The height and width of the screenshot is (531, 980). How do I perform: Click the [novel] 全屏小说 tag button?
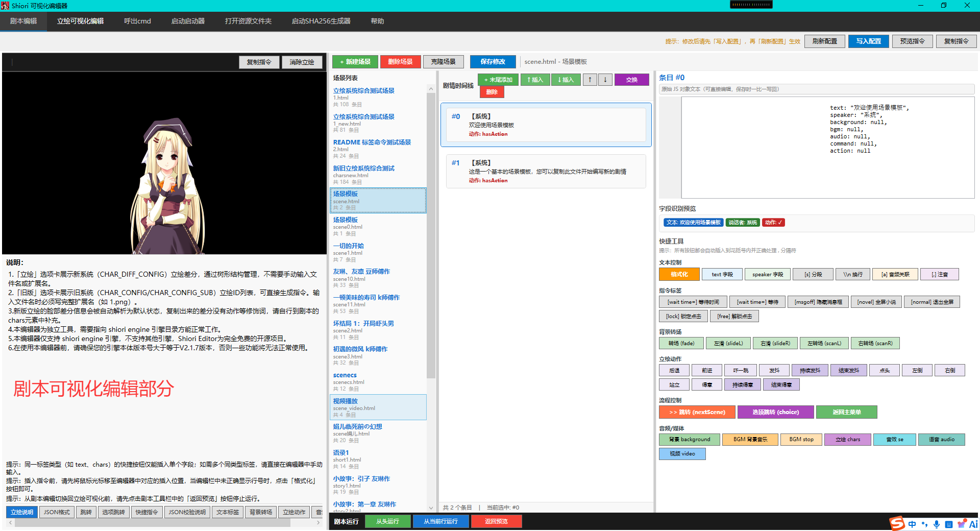tap(876, 302)
